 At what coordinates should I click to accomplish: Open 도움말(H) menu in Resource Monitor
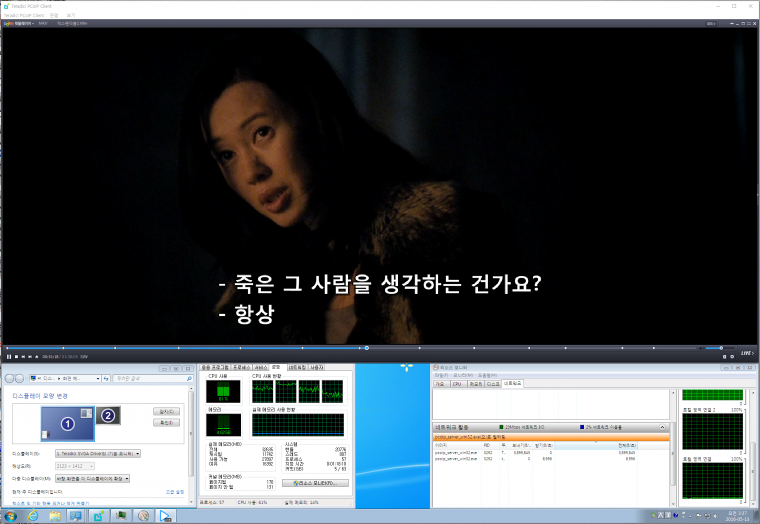pyautogui.click(x=487, y=376)
